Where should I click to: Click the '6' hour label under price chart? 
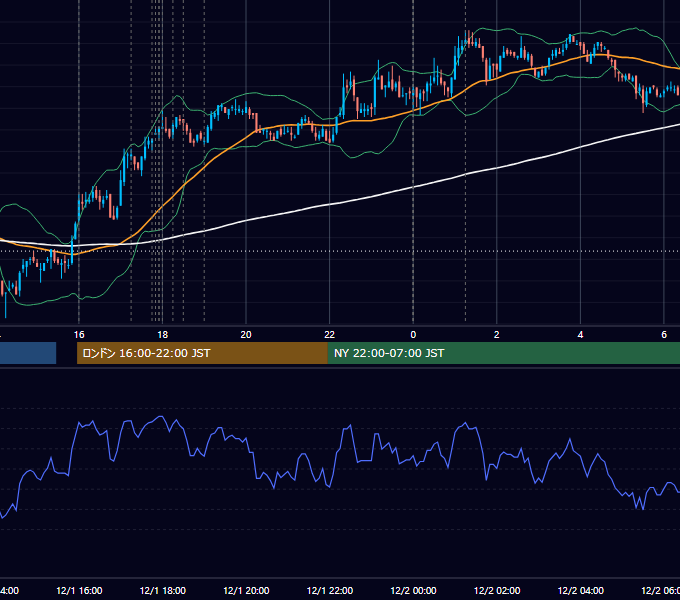click(x=664, y=335)
